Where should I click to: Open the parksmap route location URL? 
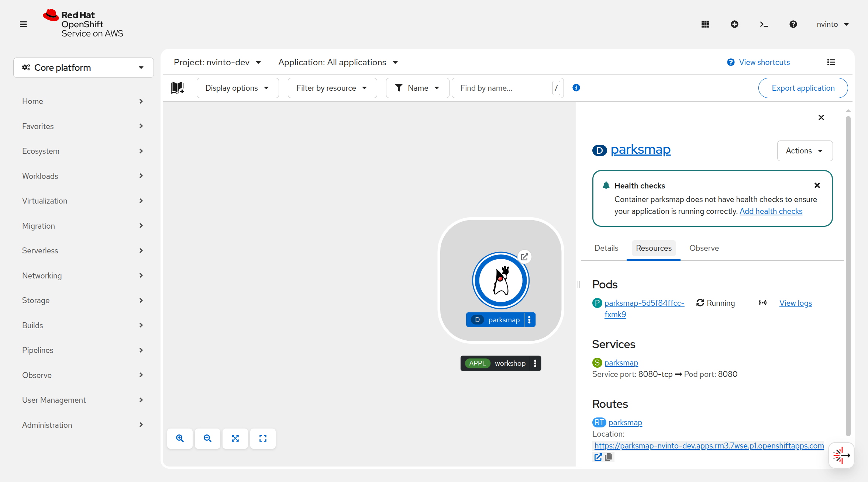pyautogui.click(x=709, y=446)
